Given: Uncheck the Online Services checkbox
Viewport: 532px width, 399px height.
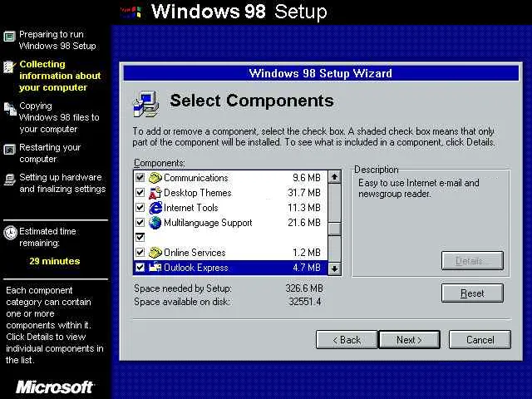Looking at the screenshot, I should 140,252.
